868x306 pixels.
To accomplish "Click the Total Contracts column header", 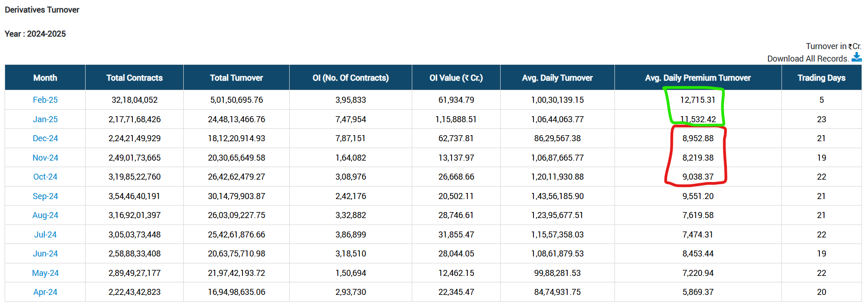I will tap(134, 78).
